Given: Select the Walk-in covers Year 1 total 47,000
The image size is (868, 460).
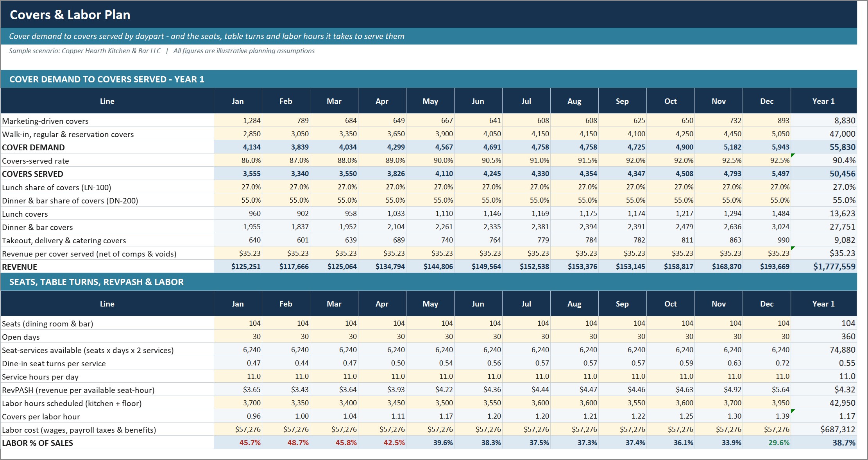Looking at the screenshot, I should pos(824,134).
